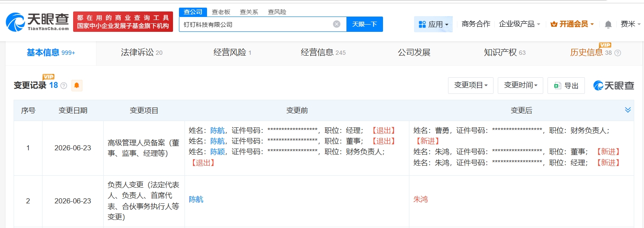
Task: Switch to the 查公司 search tab
Action: click(x=193, y=12)
